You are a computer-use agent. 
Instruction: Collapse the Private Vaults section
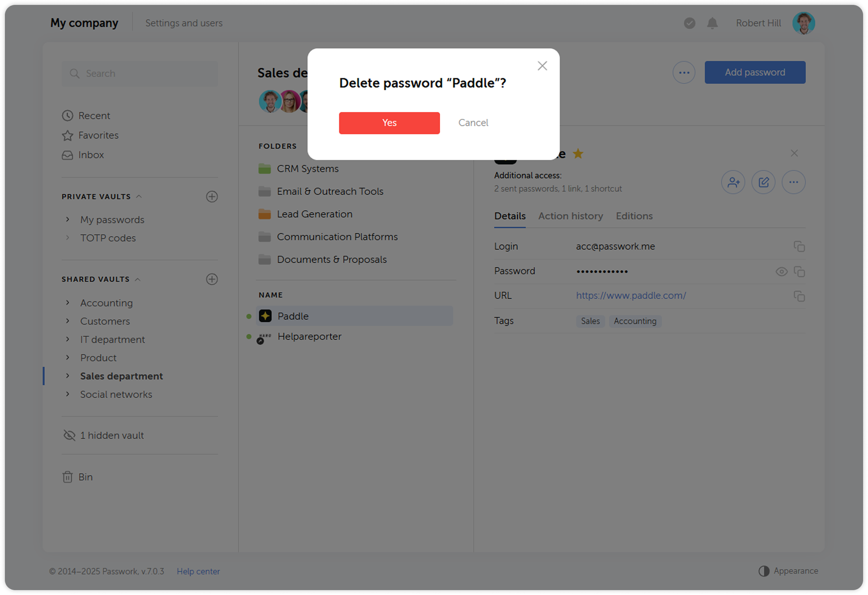139,196
